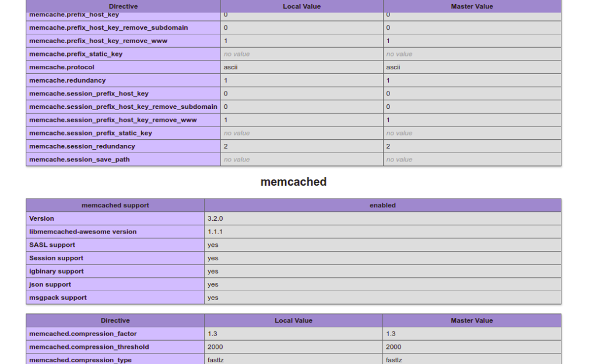597x364 pixels.
Task: Select local value of memcache.redundancy
Action: pyautogui.click(x=226, y=80)
